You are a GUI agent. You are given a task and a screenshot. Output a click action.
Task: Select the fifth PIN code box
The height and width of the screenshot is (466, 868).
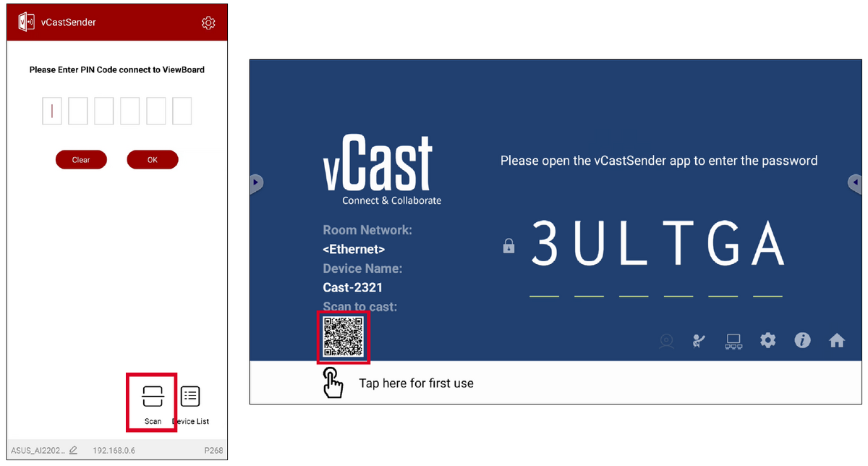[156, 111]
